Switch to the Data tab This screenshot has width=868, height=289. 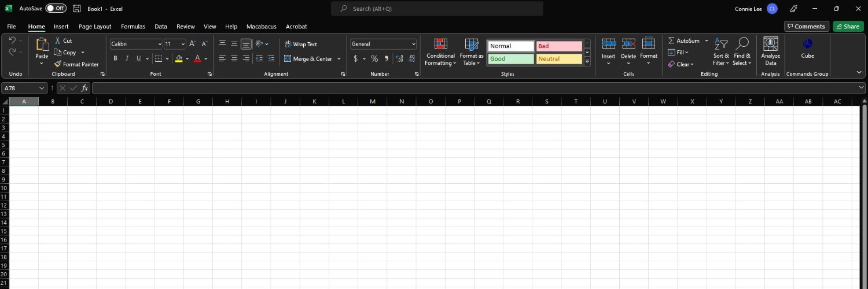(x=161, y=27)
